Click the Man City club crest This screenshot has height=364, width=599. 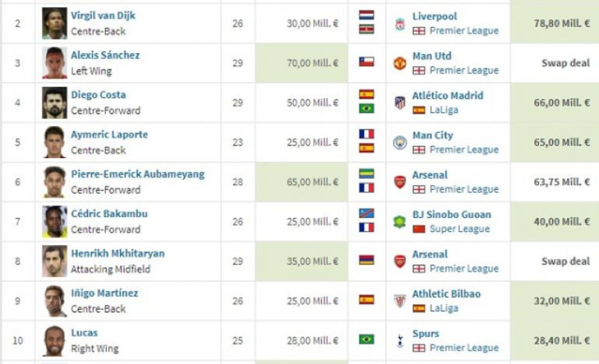tap(400, 142)
